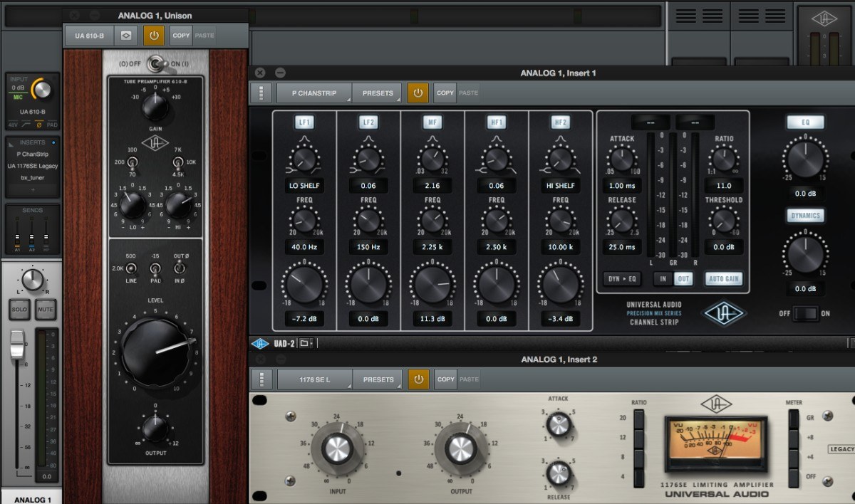Click the compressor OUT button
Image resolution: width=855 pixels, height=504 pixels.
(683, 278)
